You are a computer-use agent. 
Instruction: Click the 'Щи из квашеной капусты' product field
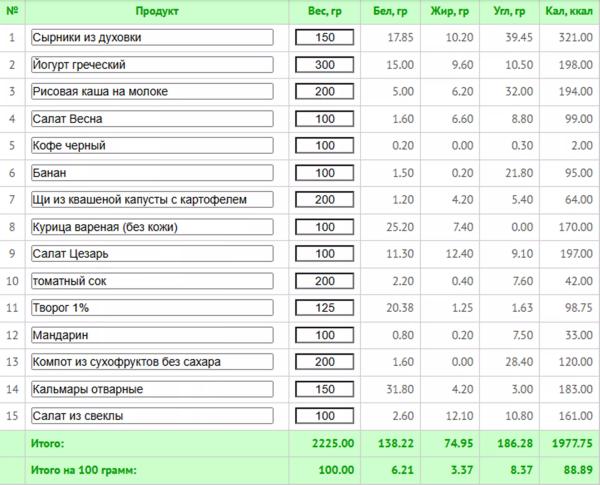click(152, 200)
